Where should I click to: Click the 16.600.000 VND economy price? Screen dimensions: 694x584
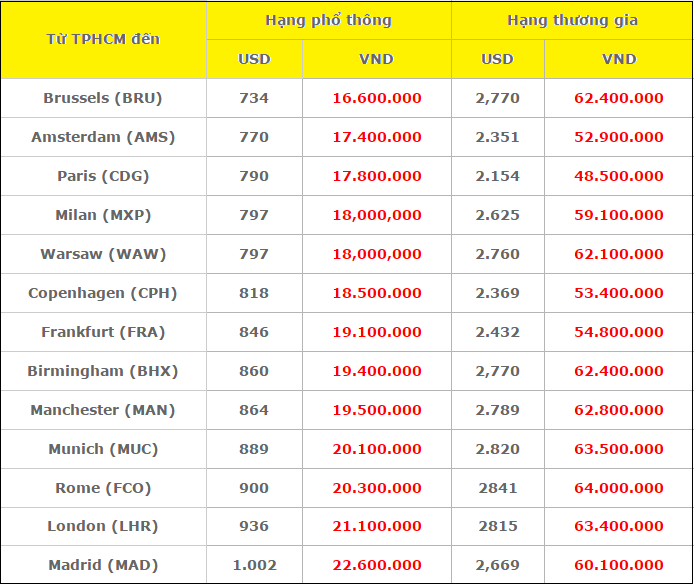tap(377, 98)
